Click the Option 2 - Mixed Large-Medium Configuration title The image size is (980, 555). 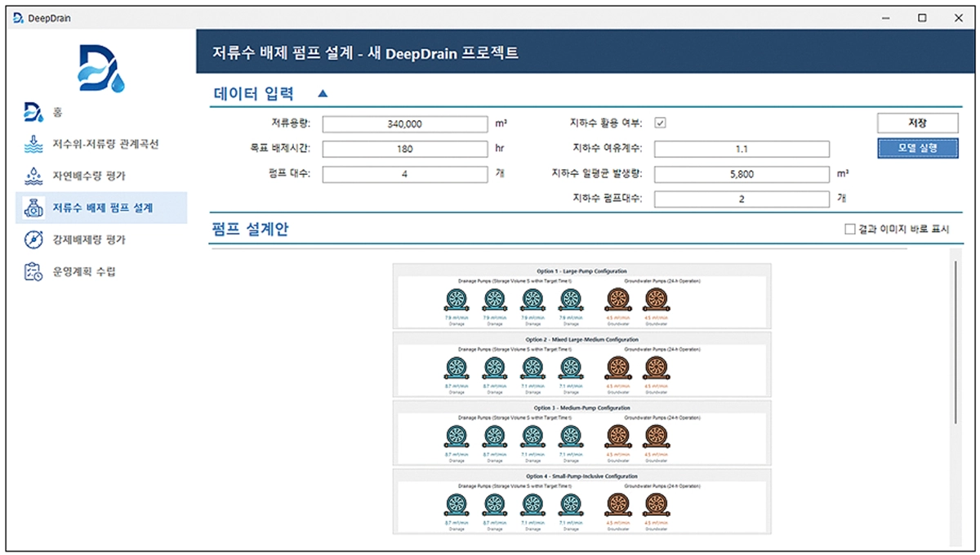(581, 338)
